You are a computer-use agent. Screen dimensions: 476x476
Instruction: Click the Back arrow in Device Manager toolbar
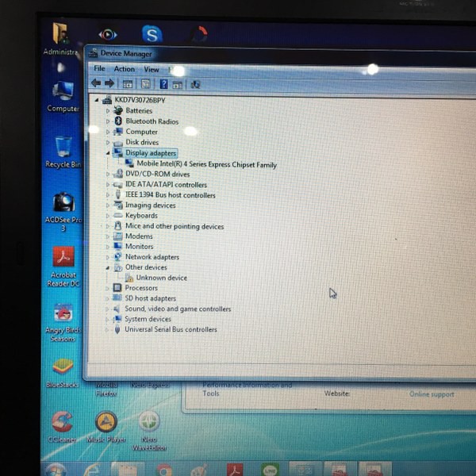click(x=96, y=83)
